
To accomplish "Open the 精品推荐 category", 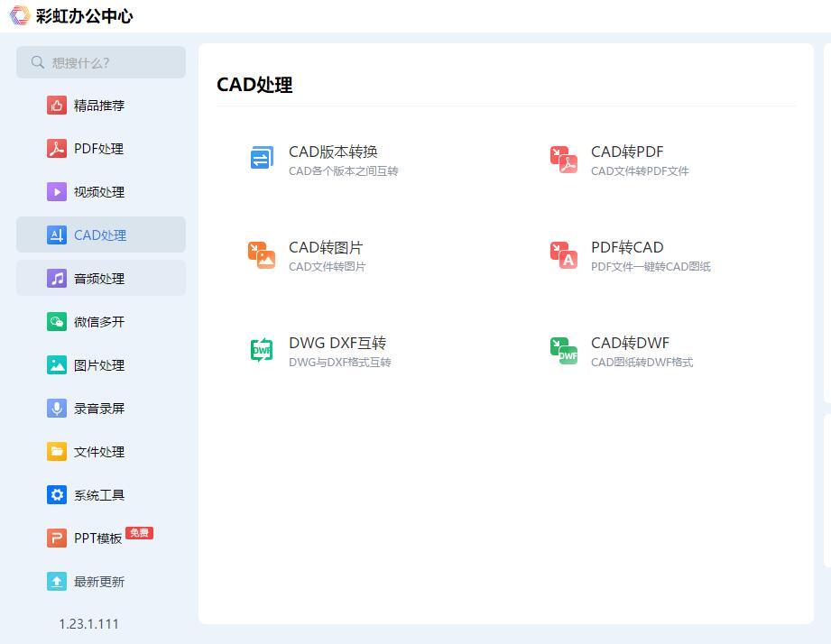I will (x=99, y=106).
